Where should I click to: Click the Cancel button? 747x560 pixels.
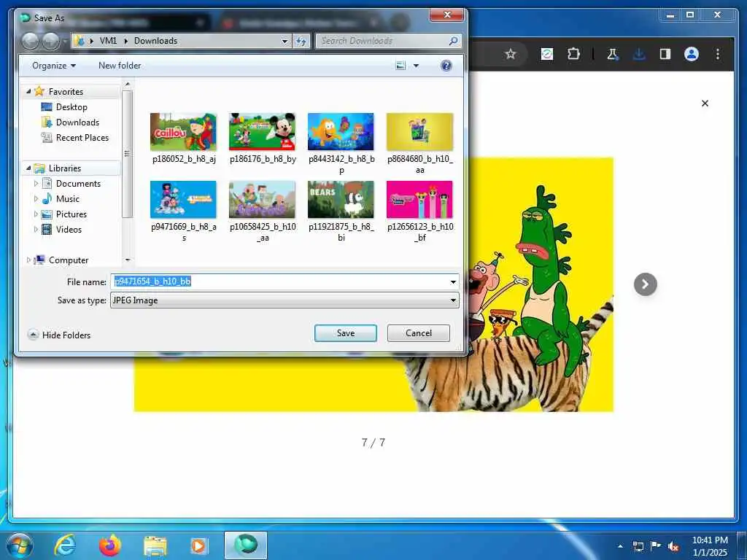click(x=418, y=333)
